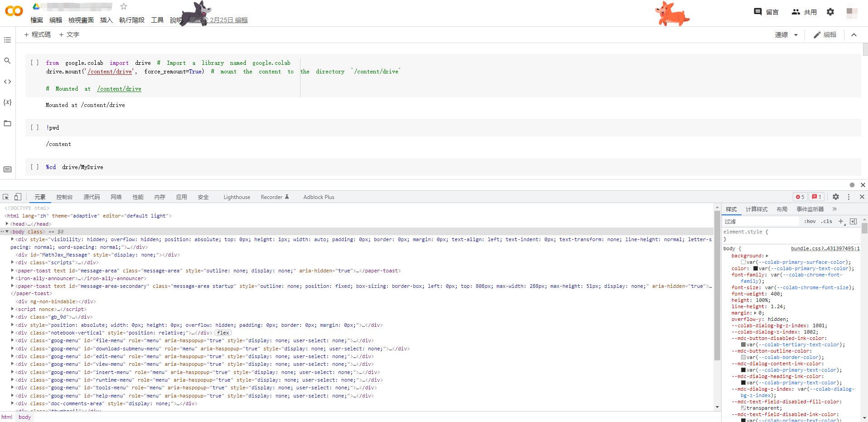Open the 連線 connect dropdown arrow
Screen dimensions: 868x422
point(796,35)
